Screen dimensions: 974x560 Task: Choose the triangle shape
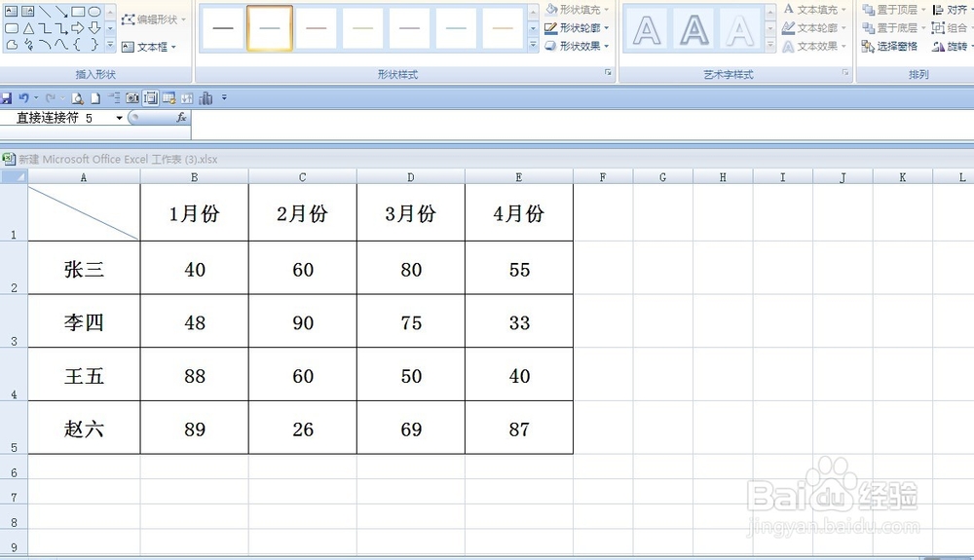tap(28, 28)
